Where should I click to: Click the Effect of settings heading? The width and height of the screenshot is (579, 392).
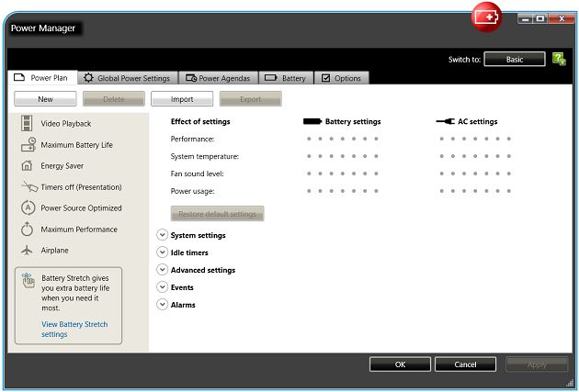click(200, 121)
